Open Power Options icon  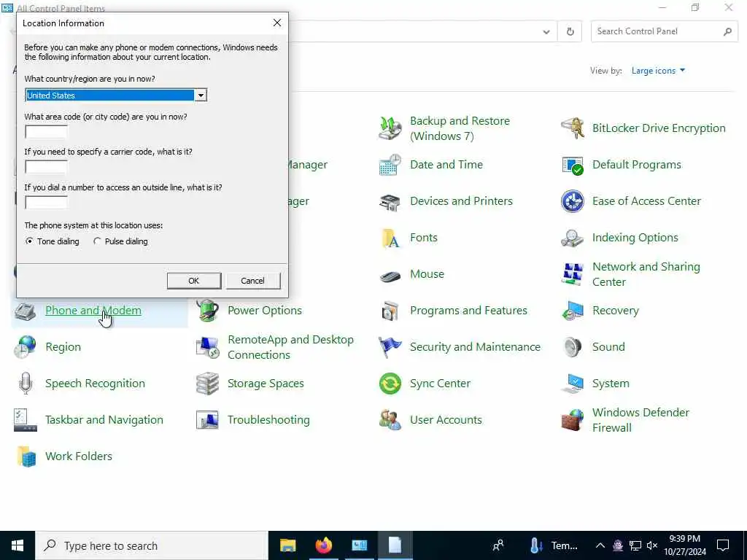coord(208,311)
